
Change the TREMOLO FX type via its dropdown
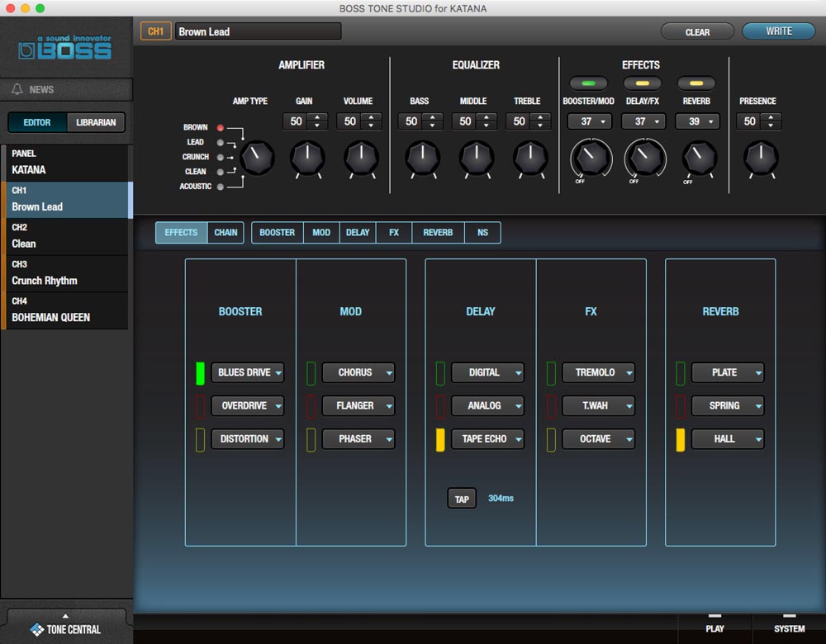pos(598,372)
